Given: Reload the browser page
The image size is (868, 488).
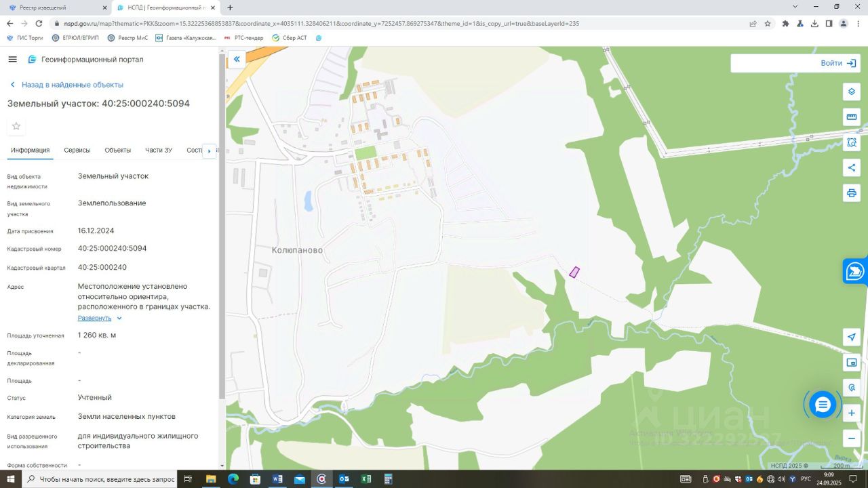Looking at the screenshot, I should [39, 23].
